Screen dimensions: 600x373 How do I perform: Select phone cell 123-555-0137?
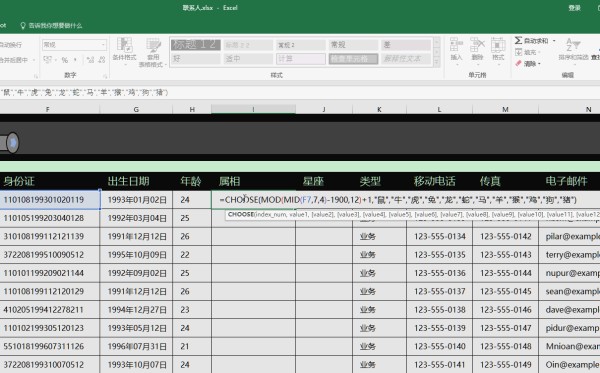point(439,292)
